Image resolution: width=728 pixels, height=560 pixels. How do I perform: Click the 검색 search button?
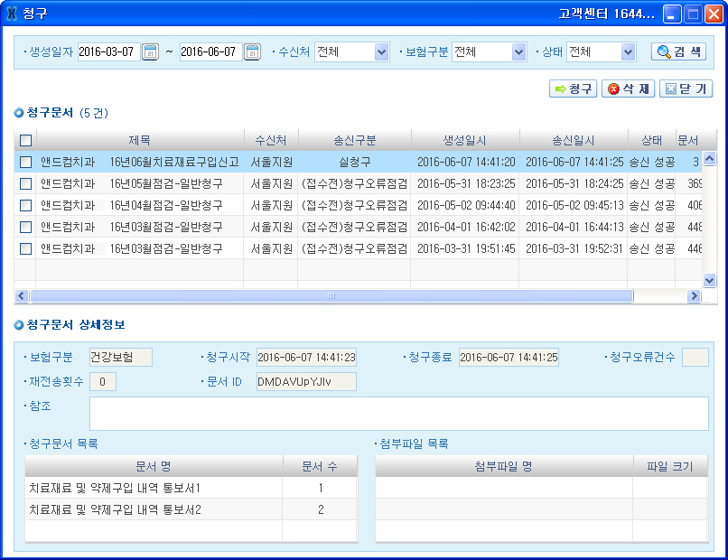678,51
